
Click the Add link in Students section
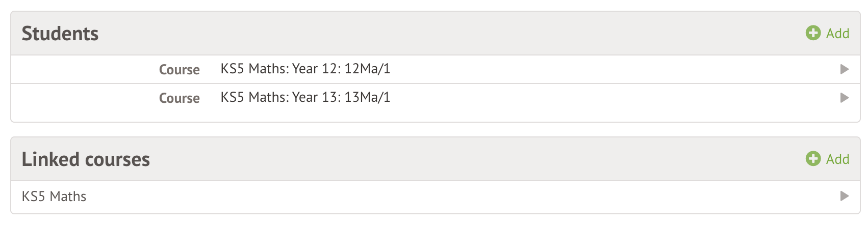pyautogui.click(x=837, y=34)
